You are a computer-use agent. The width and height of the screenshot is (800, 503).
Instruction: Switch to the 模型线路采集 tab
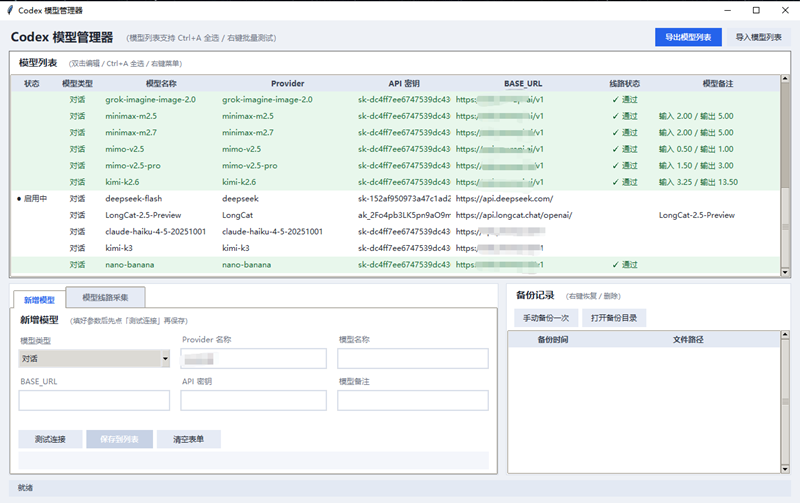click(x=106, y=297)
